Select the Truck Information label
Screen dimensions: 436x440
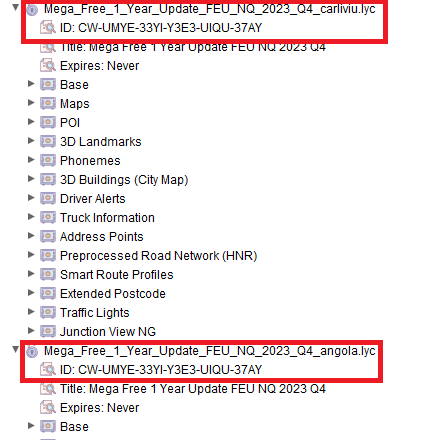pyautogui.click(x=107, y=218)
